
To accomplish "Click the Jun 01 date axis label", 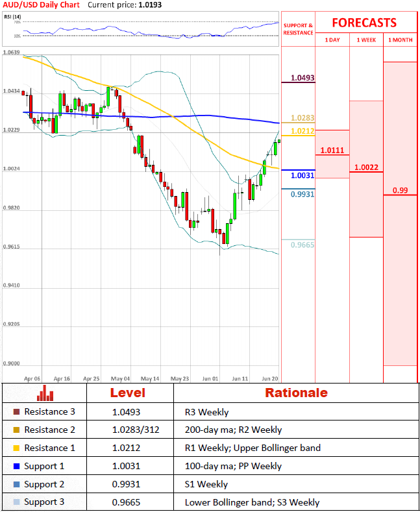I will (210, 379).
